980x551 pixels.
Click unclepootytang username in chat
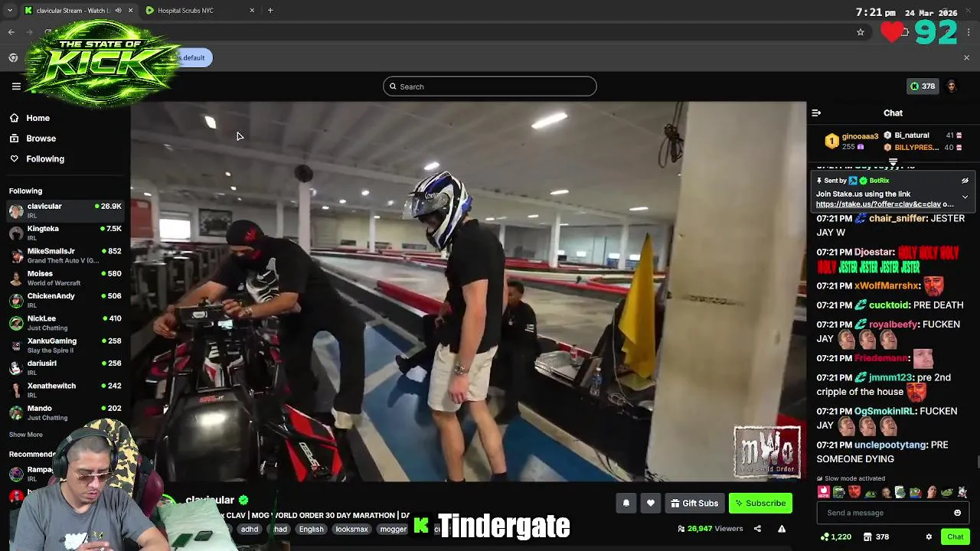tap(891, 445)
